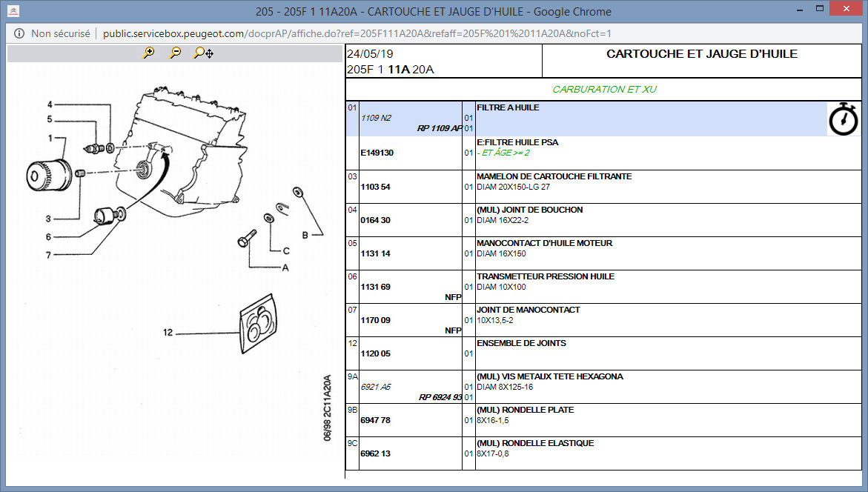Screen dimensions: 868x492
Task: Click part number 6947 78
Action: (375, 420)
